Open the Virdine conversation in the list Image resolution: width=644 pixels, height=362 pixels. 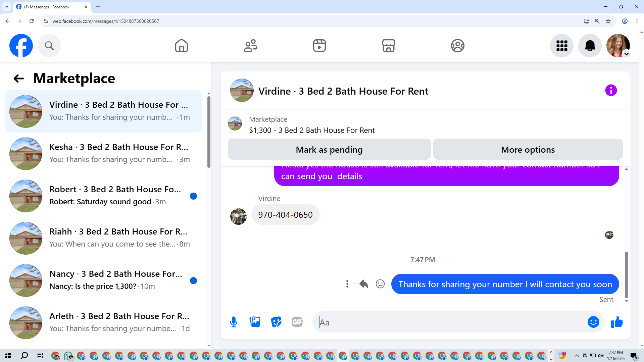[103, 111]
